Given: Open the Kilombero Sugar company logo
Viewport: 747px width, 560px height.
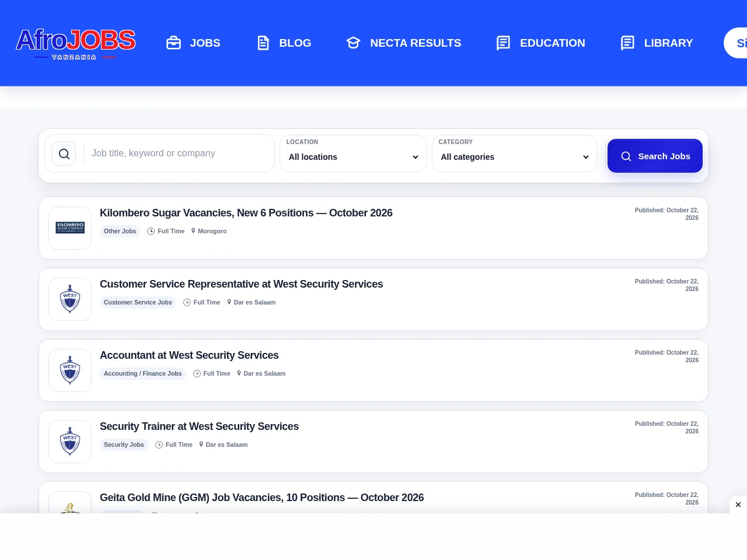Looking at the screenshot, I should [70, 228].
